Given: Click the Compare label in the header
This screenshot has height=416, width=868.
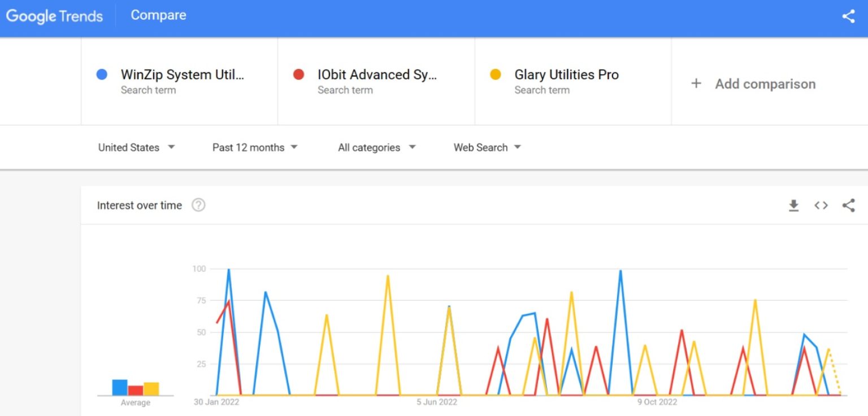Looking at the screenshot, I should point(158,15).
